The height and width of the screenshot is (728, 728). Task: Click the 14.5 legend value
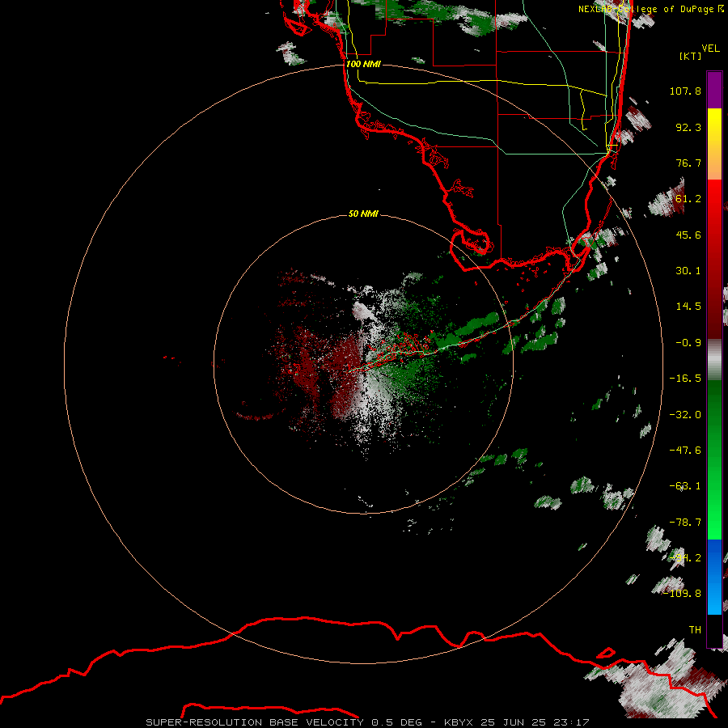688,307
